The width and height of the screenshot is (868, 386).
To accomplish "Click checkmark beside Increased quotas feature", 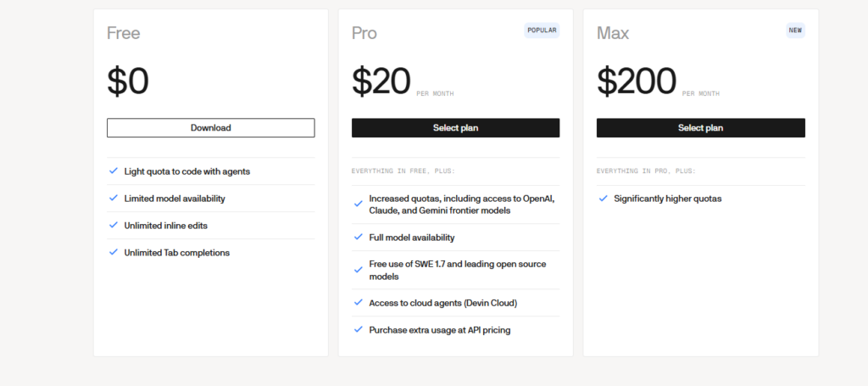I will click(x=359, y=204).
